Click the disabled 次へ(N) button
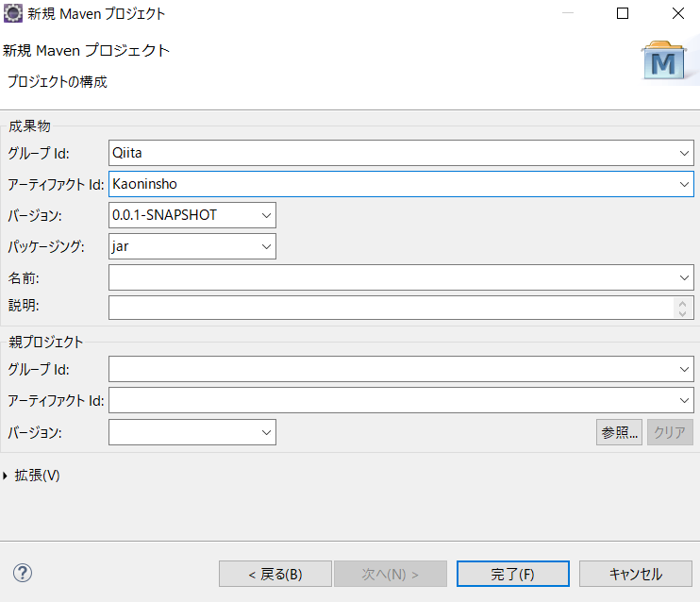This screenshot has width=700, height=602. tap(391, 574)
